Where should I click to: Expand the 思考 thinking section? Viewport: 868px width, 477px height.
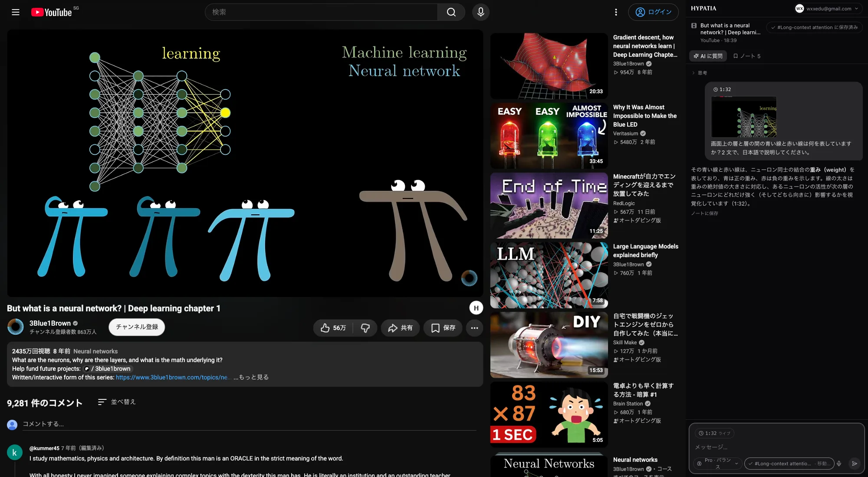[700, 73]
